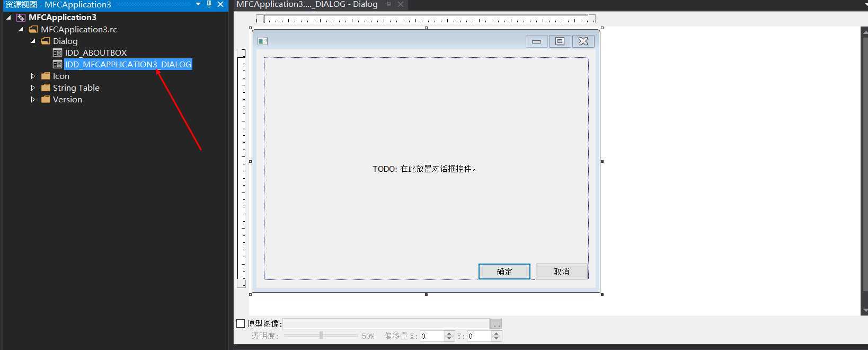The height and width of the screenshot is (350, 868).
Task: Click the MFCApplication3 project icon
Action: click(x=21, y=17)
